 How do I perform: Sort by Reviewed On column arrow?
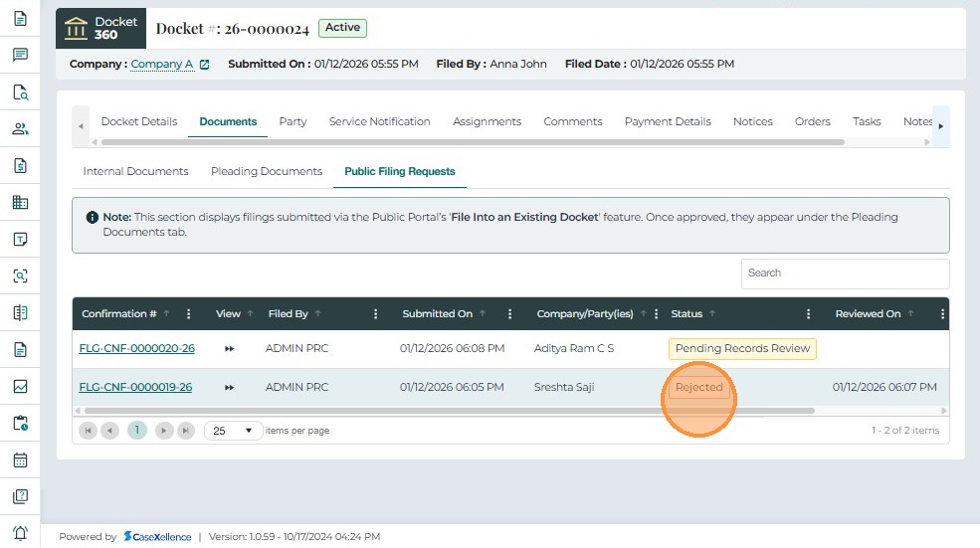(x=910, y=313)
